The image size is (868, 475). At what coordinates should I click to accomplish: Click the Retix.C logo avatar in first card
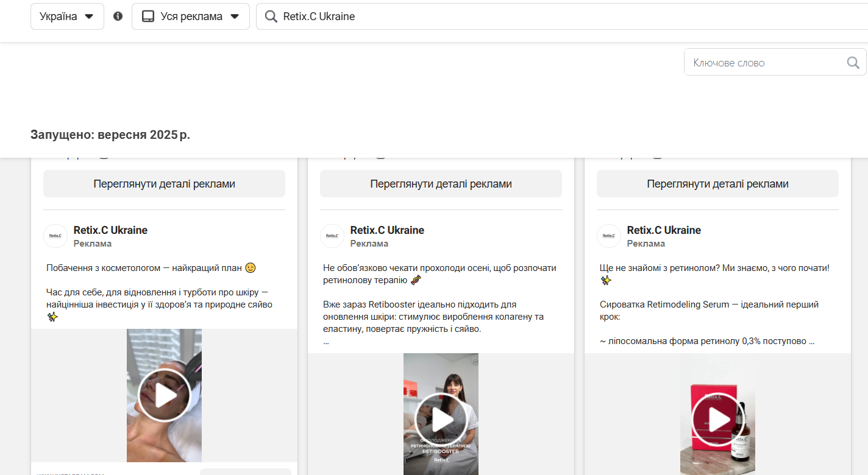coord(55,236)
